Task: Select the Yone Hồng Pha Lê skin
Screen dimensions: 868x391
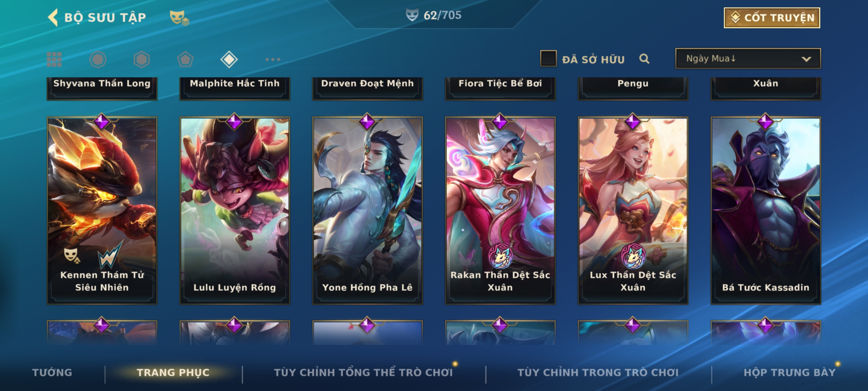Action: 367,210
